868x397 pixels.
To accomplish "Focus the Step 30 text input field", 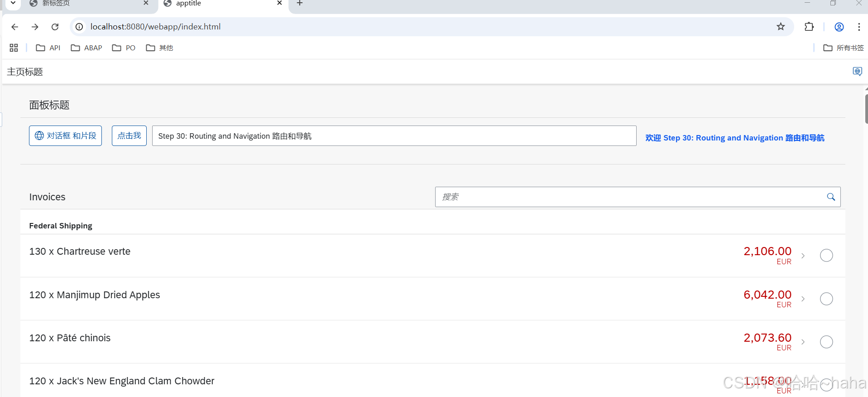I will coord(394,136).
